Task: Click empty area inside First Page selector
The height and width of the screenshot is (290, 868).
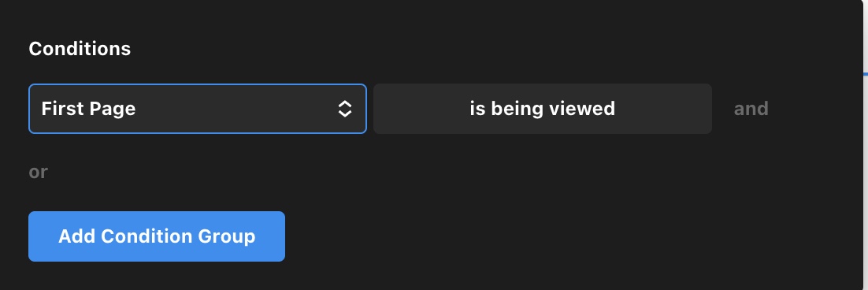Action: click(x=236, y=109)
